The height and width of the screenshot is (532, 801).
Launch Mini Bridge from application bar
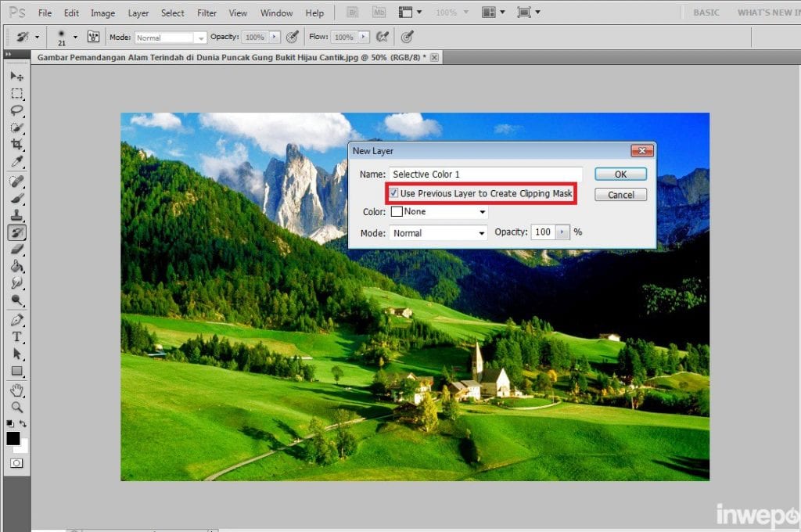tap(379, 13)
